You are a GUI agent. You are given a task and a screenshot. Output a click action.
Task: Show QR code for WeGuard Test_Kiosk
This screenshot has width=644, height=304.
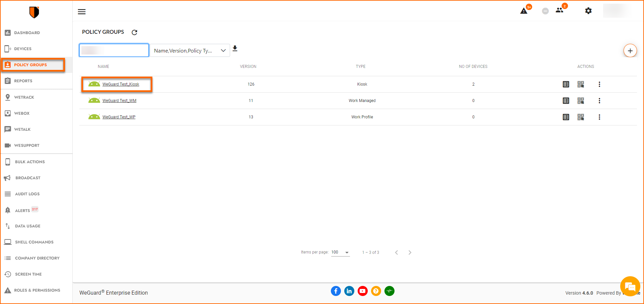click(581, 84)
